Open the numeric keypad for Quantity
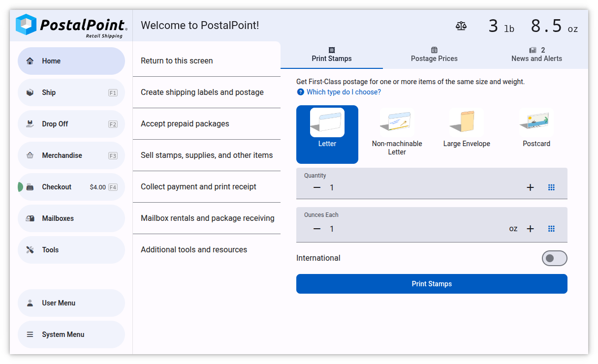The height and width of the screenshot is (364, 598). [551, 187]
